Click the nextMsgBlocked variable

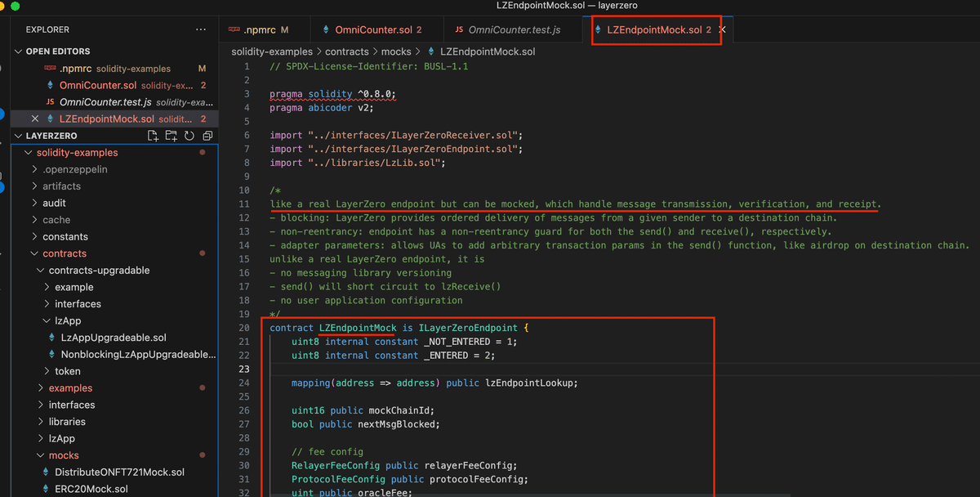[x=397, y=424]
